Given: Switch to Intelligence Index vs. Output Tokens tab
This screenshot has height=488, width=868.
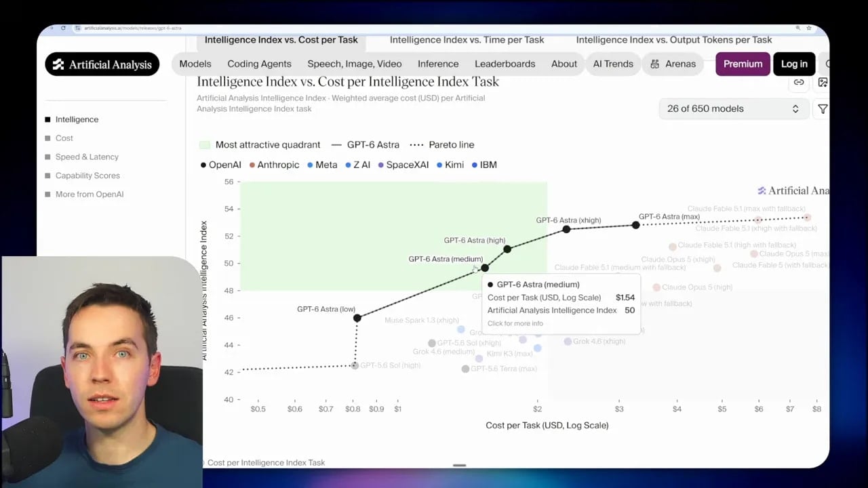Looking at the screenshot, I should [x=674, y=40].
